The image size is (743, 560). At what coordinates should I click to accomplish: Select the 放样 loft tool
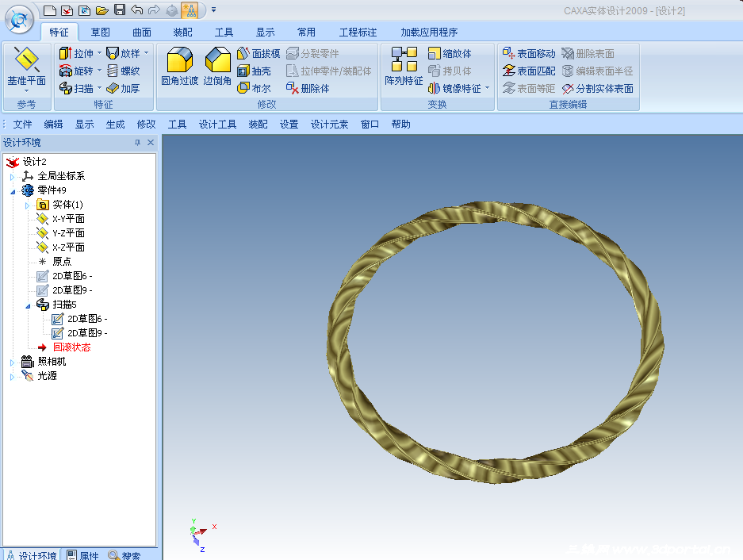123,53
